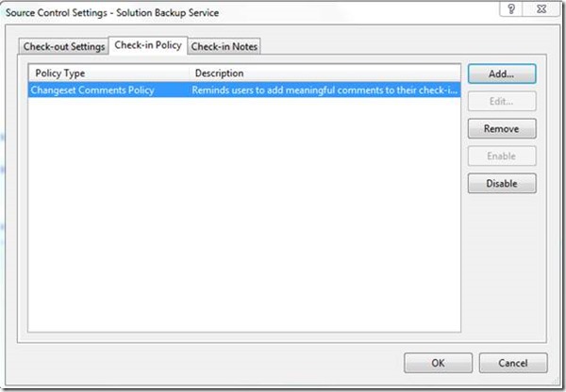Disable the selected policy

click(x=502, y=184)
